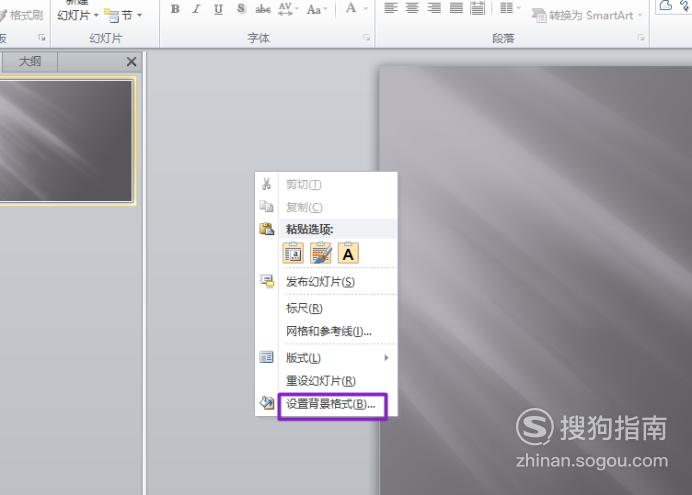692x495 pixels.
Task: Choose Publish Slides (发布幻灯片)
Action: point(327,281)
